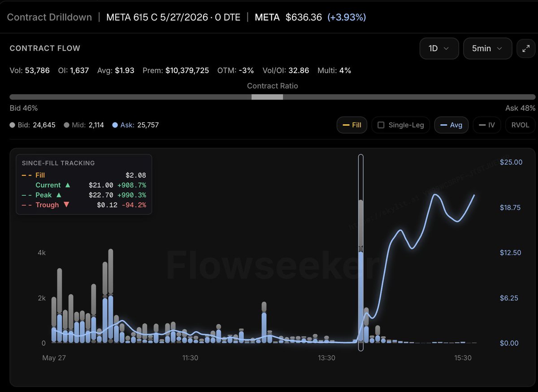Click the Bid: 24,645 legend entry
Image resolution: width=538 pixels, height=392 pixels.
(x=33, y=125)
